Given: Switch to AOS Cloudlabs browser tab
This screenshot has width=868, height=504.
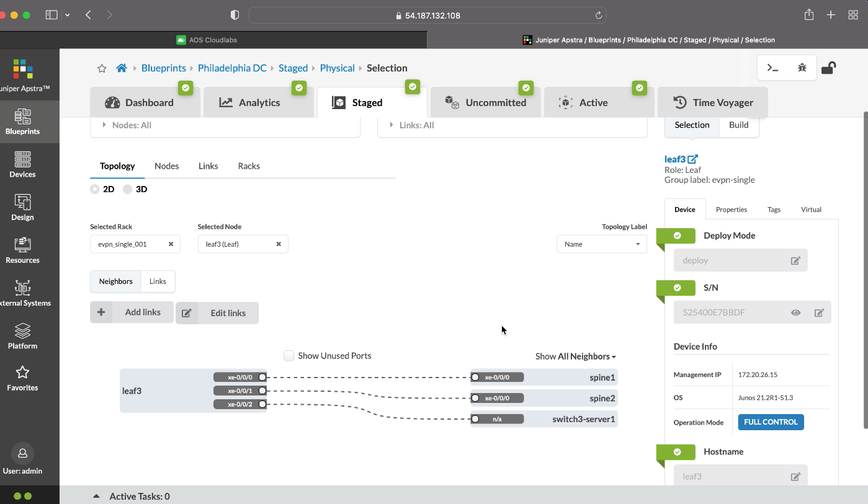Looking at the screenshot, I should 207,40.
